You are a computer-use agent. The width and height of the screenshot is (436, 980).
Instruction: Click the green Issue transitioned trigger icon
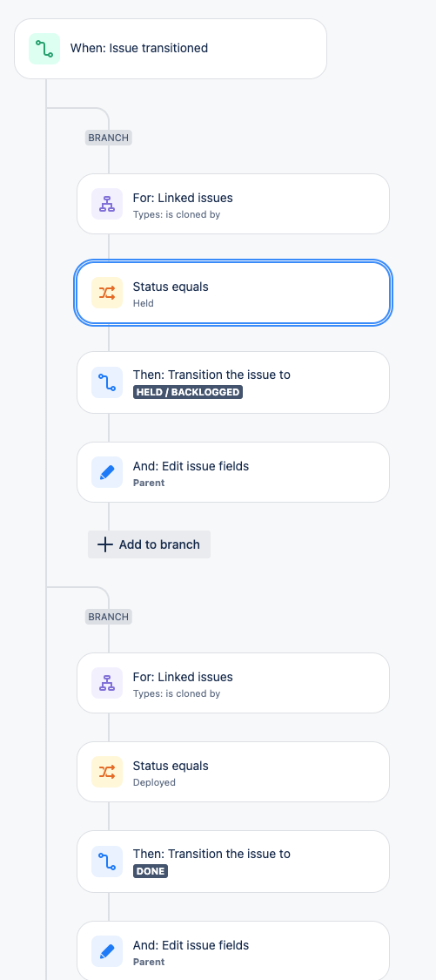point(44,49)
